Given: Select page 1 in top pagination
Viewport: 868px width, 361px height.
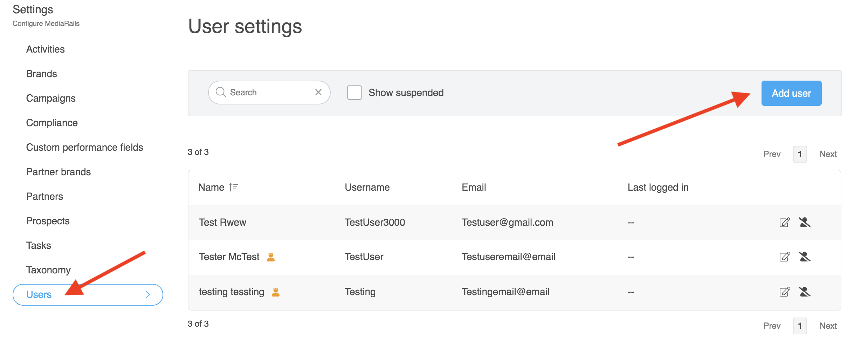Looking at the screenshot, I should [800, 154].
